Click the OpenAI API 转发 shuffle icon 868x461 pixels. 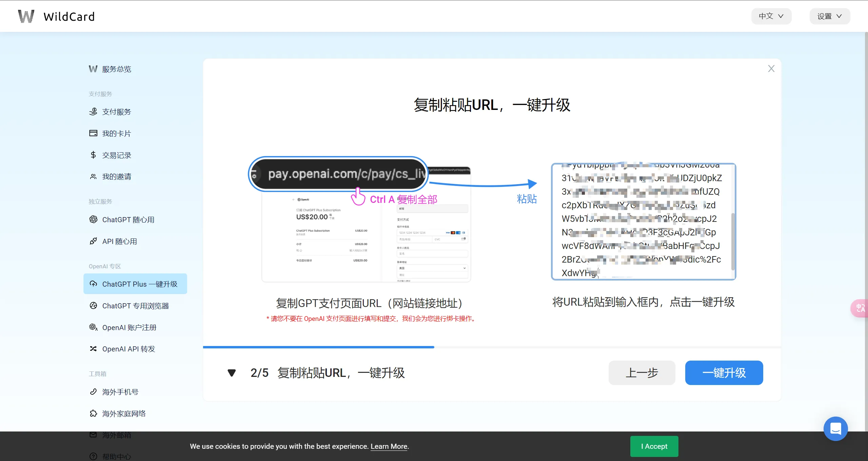pyautogui.click(x=93, y=349)
